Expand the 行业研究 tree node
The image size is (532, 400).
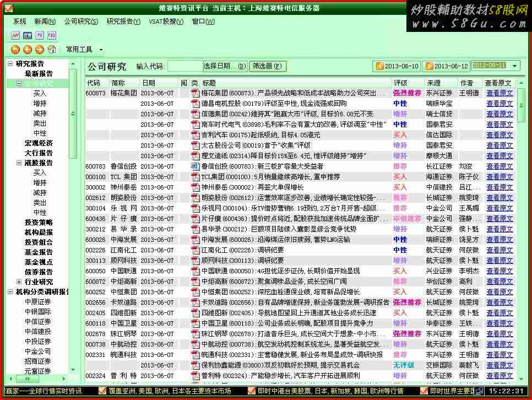(19, 282)
